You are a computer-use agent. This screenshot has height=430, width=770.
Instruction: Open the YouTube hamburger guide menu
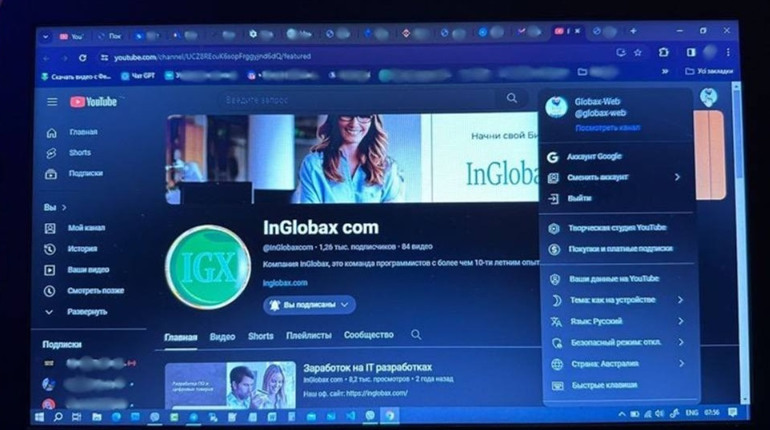pyautogui.click(x=52, y=102)
